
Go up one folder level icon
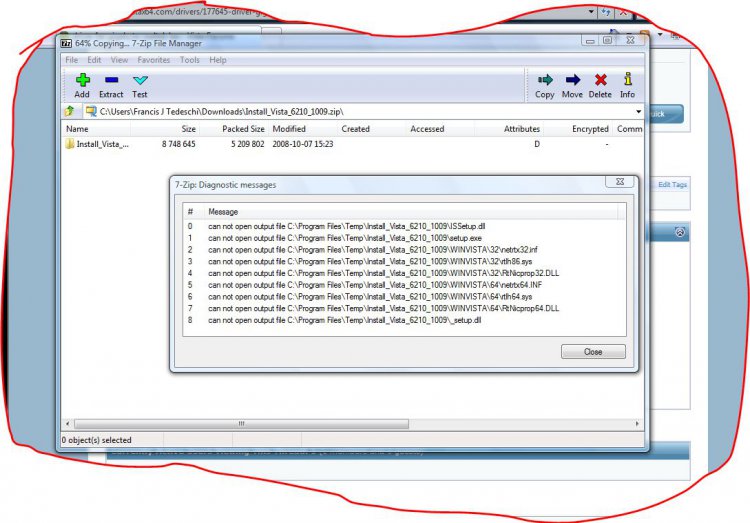[69, 111]
